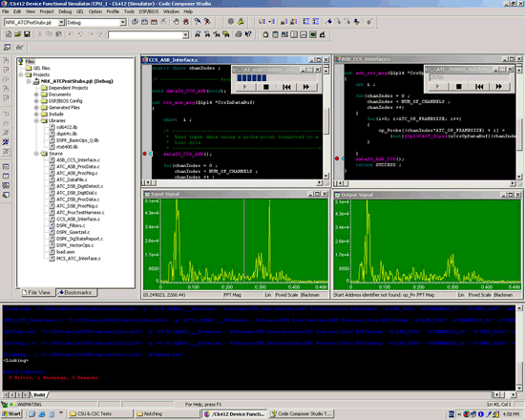Click the first binoculars Find icon

pyautogui.click(x=198, y=34)
